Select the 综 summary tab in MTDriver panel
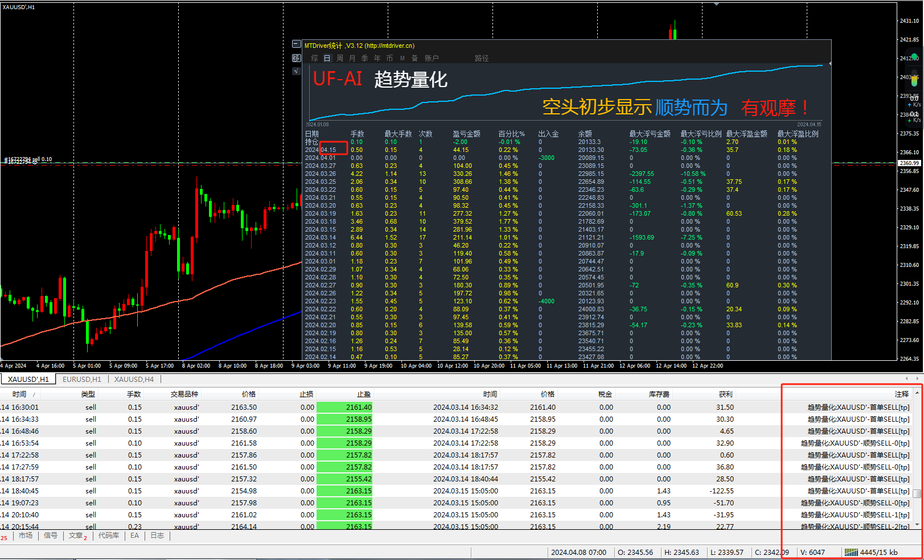This screenshot has width=924, height=560. click(314, 58)
